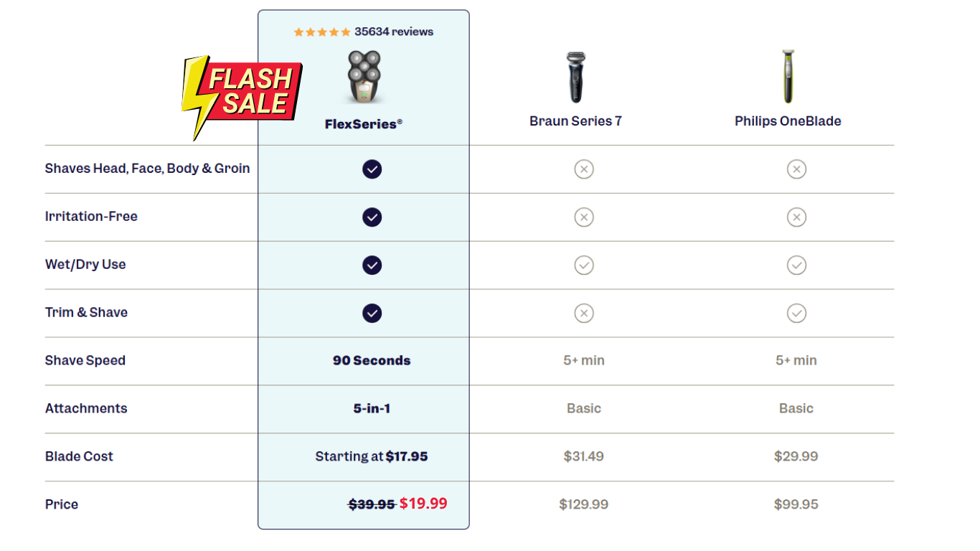The width and height of the screenshot is (980, 551).
Task: Open the 35634 reviews link
Action: coord(394,32)
